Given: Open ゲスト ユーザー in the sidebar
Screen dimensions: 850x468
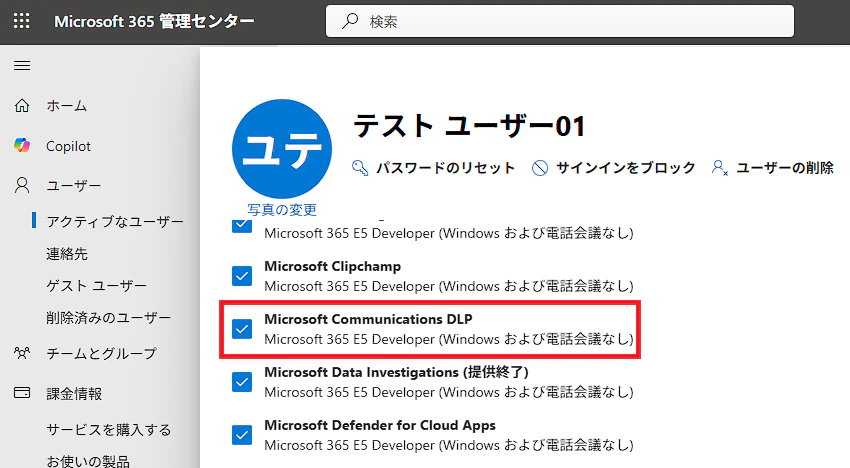Looking at the screenshot, I should tap(96, 286).
